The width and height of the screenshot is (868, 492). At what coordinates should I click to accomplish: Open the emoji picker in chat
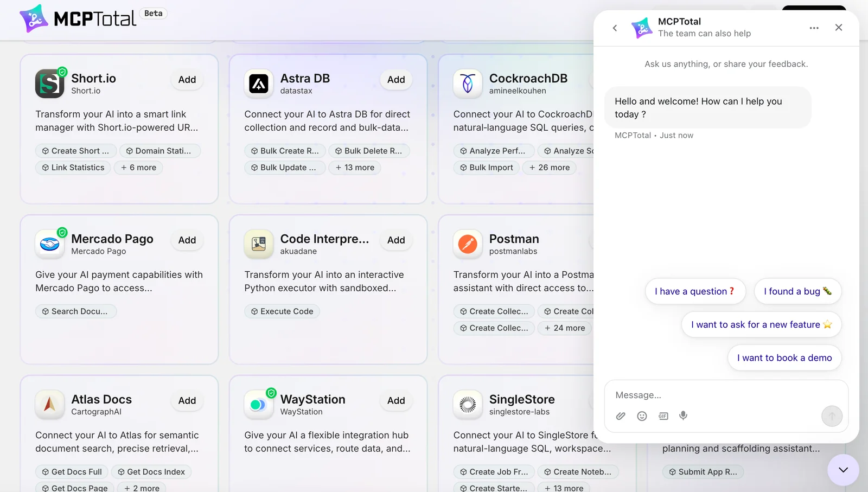click(x=642, y=416)
